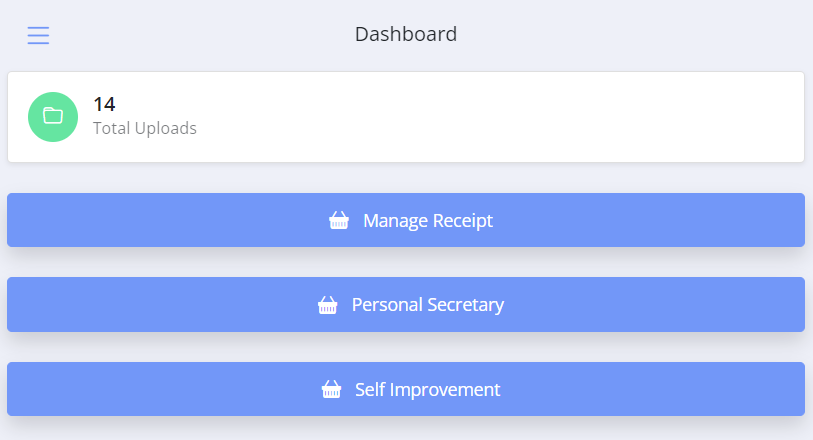Click the upload count number 14
Viewport: 813px width, 440px height.
[x=104, y=104]
